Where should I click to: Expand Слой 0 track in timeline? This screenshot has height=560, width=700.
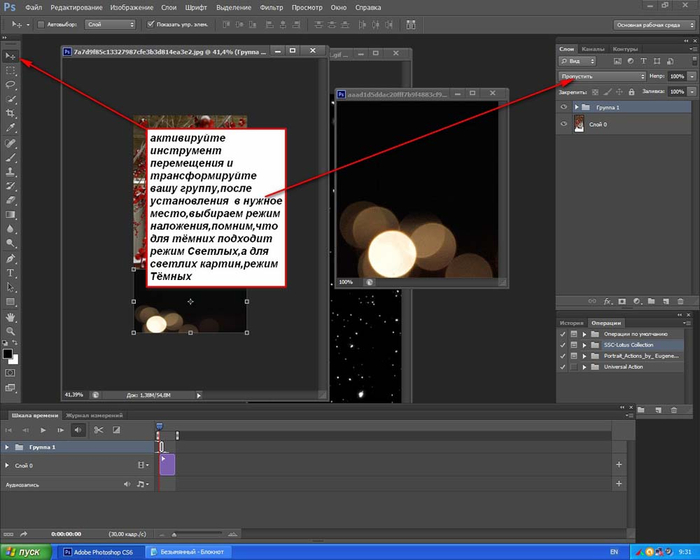7,465
